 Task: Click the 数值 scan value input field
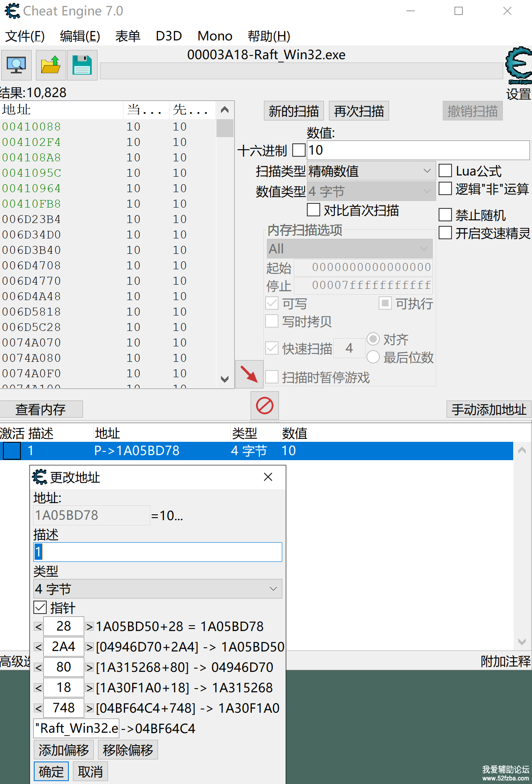418,150
